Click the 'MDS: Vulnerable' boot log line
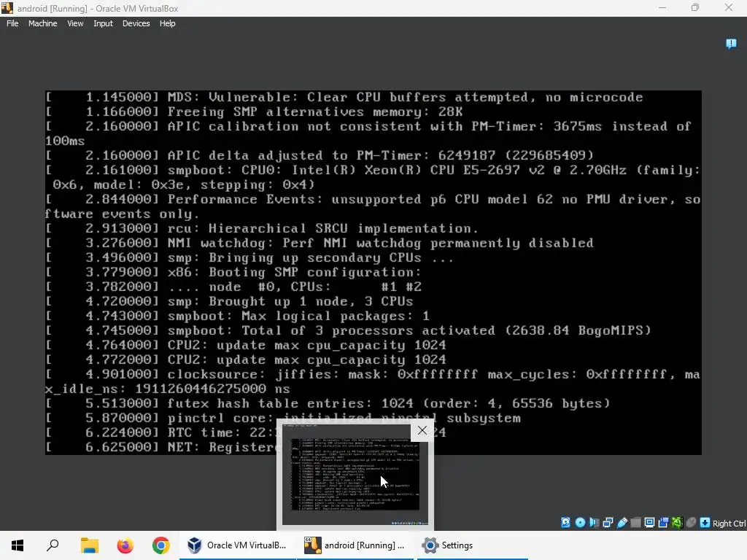 click(344, 97)
